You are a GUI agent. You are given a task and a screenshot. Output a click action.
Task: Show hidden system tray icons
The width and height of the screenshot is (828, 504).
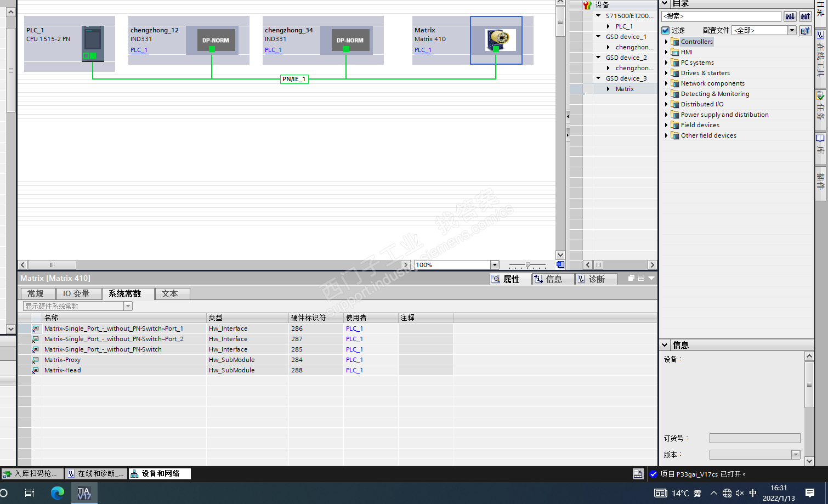[x=713, y=493]
